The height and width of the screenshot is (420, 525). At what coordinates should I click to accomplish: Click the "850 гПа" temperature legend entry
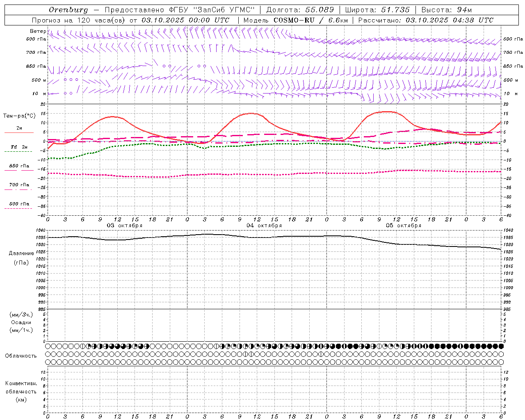(19, 166)
